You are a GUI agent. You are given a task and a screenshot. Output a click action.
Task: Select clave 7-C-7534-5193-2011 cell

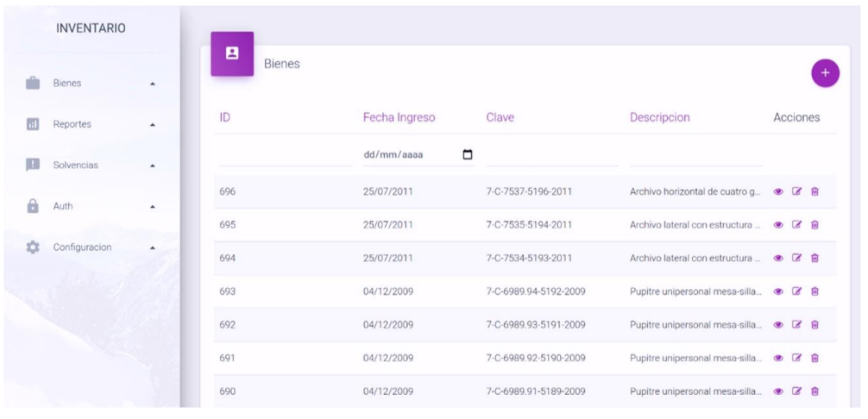tap(529, 258)
